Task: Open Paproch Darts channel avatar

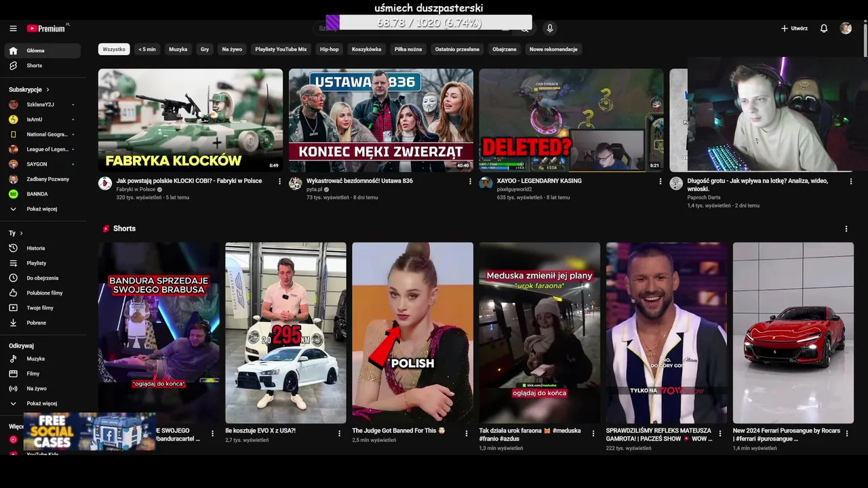Action: tap(676, 183)
